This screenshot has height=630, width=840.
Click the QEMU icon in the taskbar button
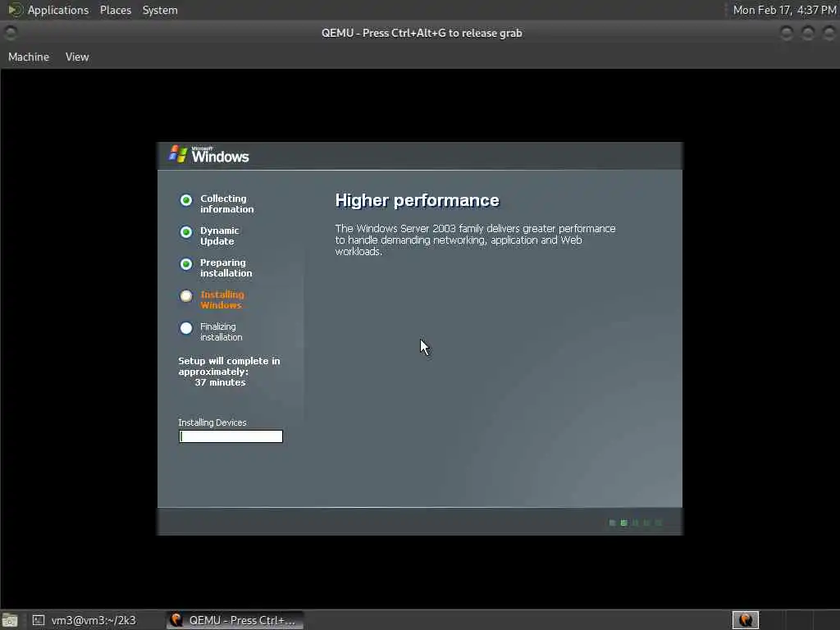click(176, 620)
